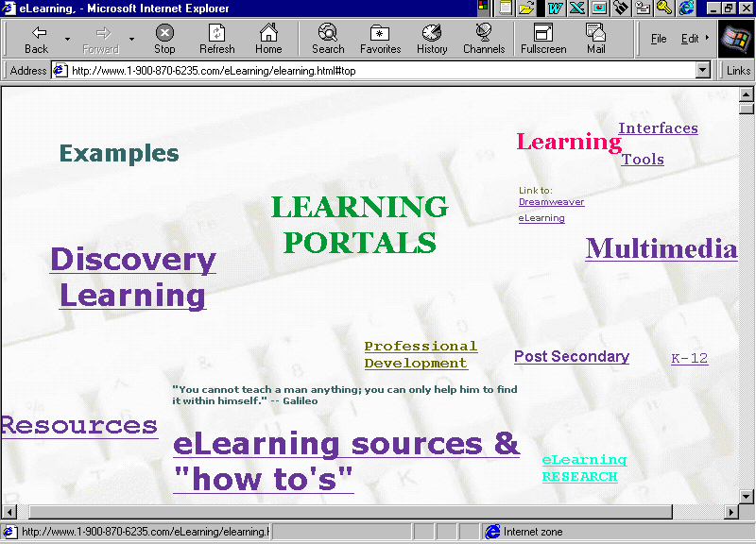Click the yellow key shortcut icon
This screenshot has width=756, height=544.
(664, 8)
